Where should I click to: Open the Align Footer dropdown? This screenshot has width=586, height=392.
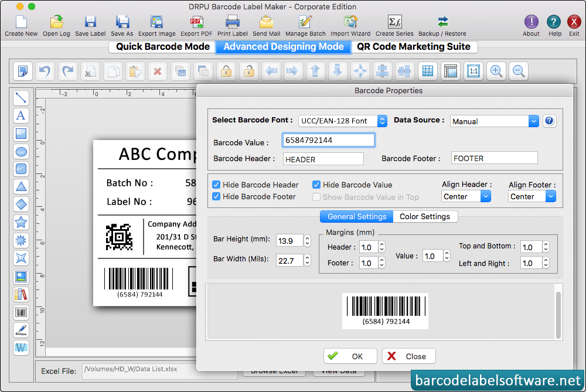tap(532, 196)
